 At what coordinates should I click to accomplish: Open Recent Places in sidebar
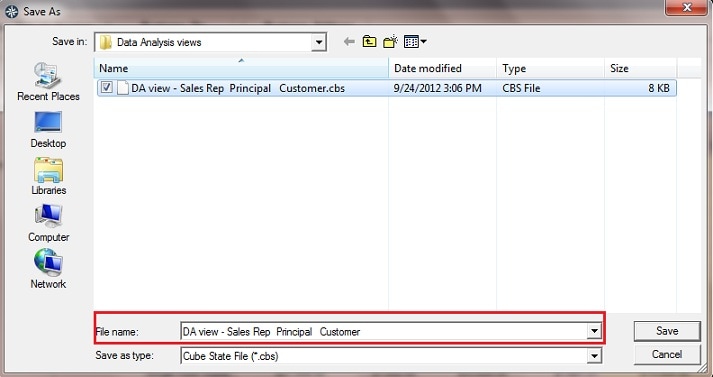[x=48, y=82]
